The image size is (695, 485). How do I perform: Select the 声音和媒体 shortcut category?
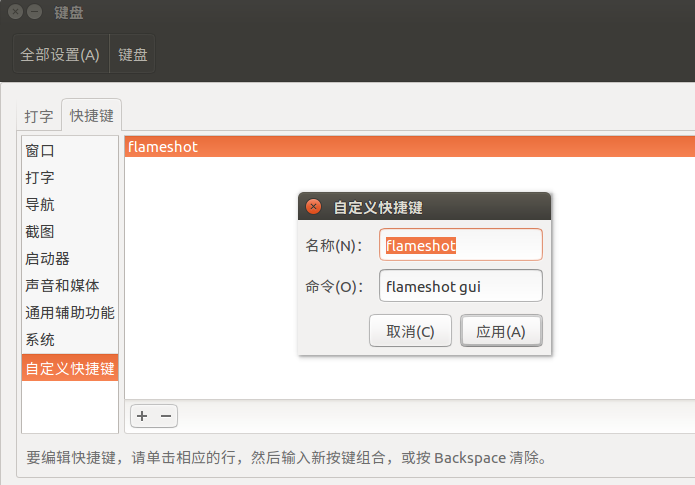70,286
